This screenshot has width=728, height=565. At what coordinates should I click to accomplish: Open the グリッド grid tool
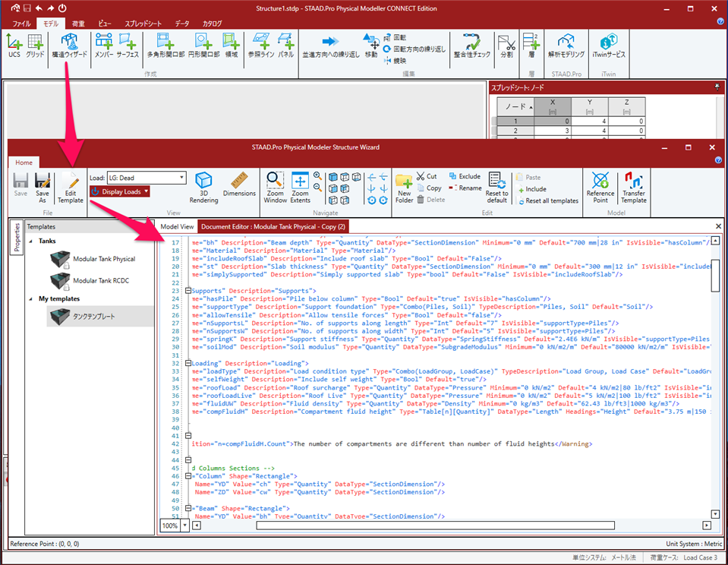pos(35,46)
